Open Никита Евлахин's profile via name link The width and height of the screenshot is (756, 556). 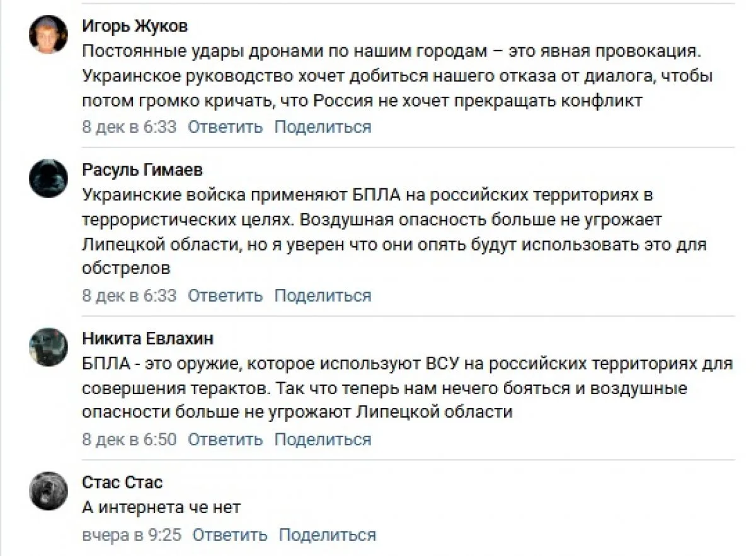click(148, 339)
